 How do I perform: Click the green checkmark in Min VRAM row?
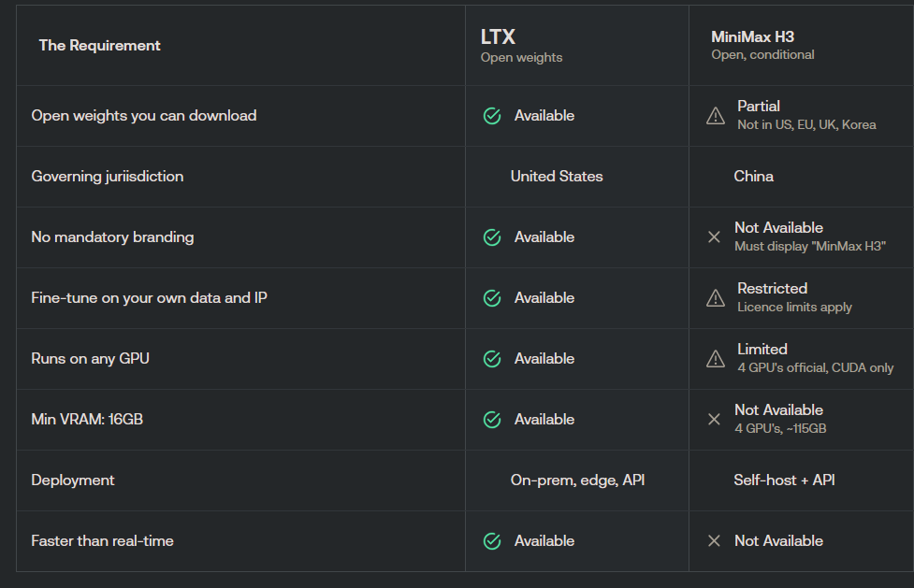(x=492, y=419)
